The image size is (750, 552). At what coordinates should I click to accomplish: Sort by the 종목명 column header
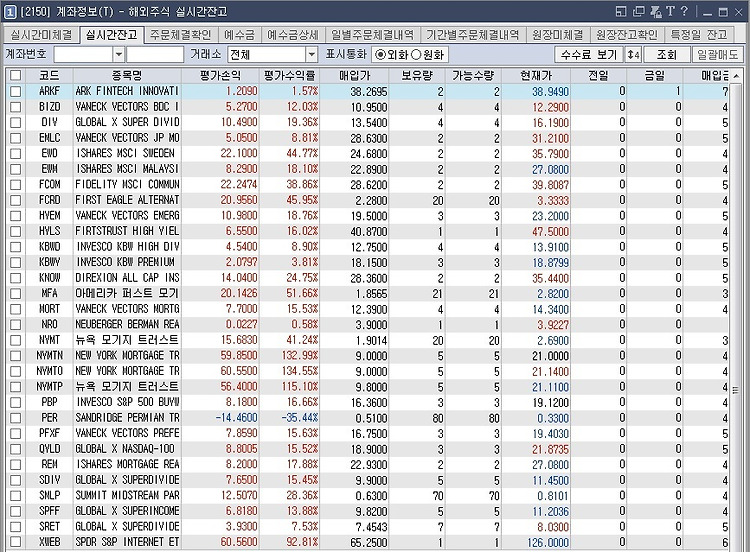tap(127, 75)
